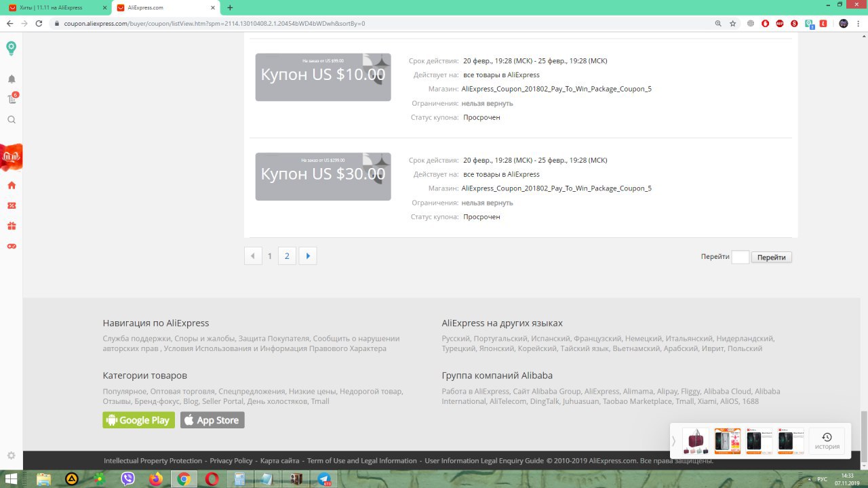Open sidebar settings gear icon

(x=12, y=455)
